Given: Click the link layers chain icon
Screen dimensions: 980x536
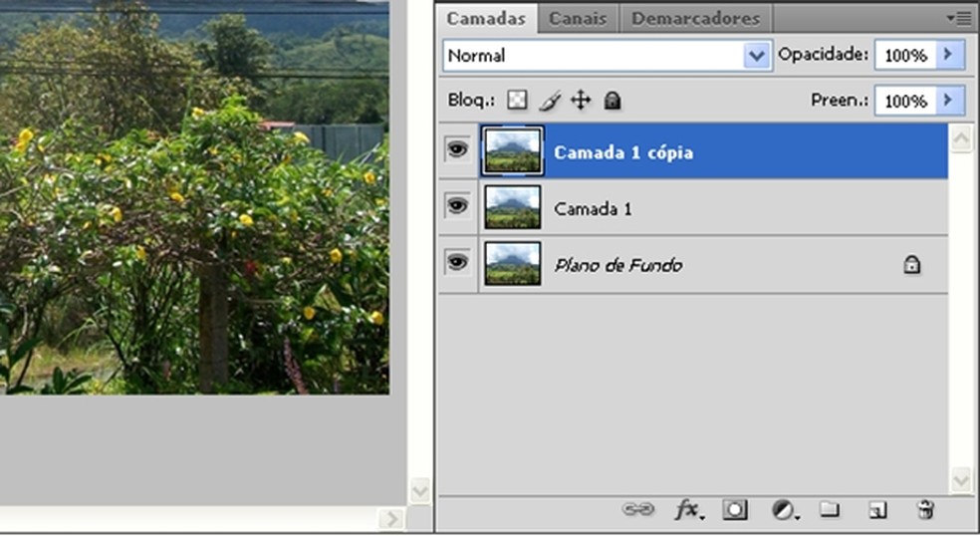Looking at the screenshot, I should 638,509.
